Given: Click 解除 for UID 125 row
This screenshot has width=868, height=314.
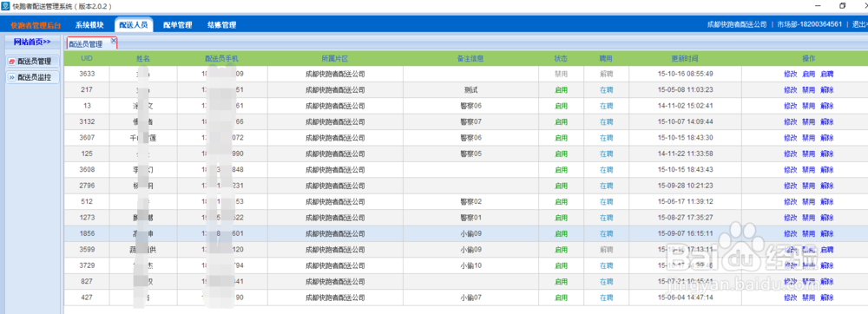Looking at the screenshot, I should coord(827,154).
